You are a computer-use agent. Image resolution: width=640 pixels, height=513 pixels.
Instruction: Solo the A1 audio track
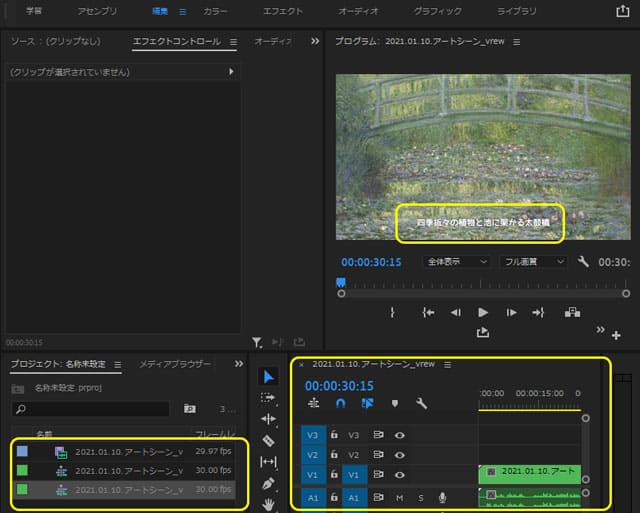click(421, 497)
